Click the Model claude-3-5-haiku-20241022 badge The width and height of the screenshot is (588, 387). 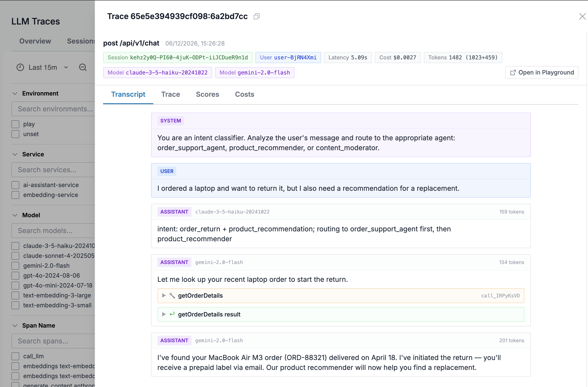(x=158, y=73)
